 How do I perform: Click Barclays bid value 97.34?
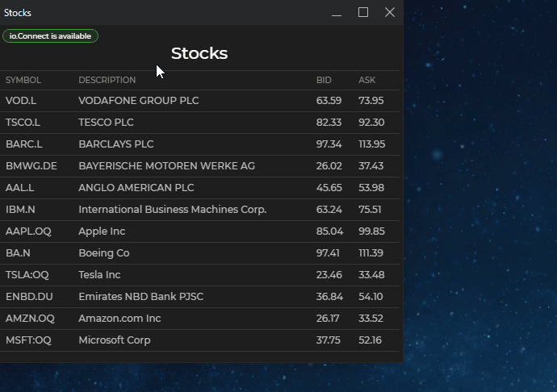329,144
